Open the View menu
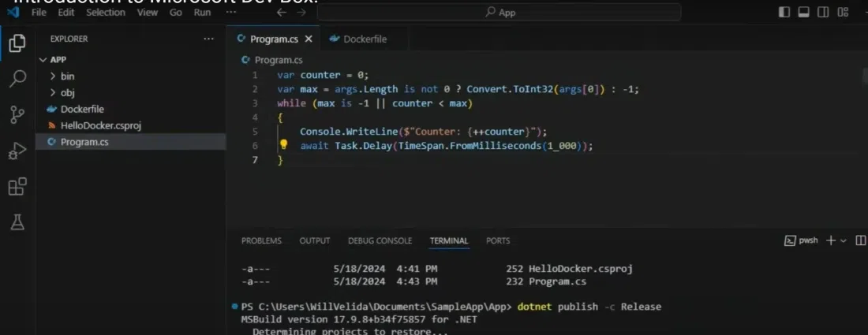Screen dimensions: 868x335 148,12
